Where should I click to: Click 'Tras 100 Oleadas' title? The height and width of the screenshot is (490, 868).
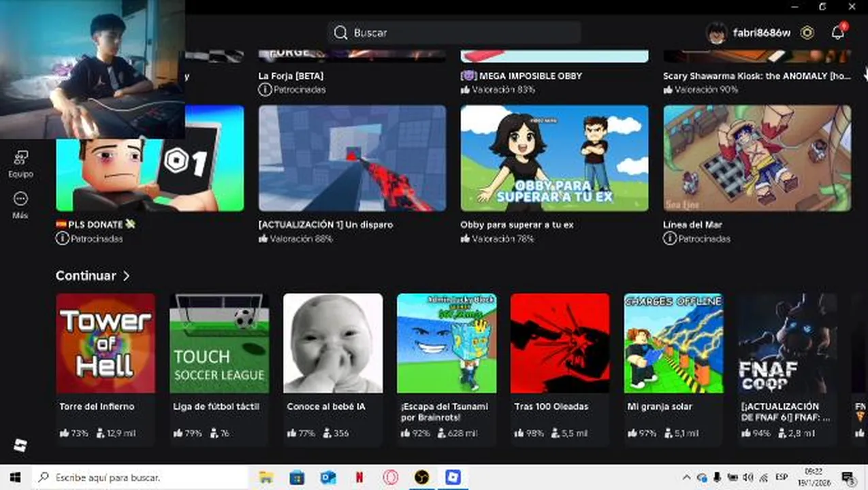click(x=551, y=406)
